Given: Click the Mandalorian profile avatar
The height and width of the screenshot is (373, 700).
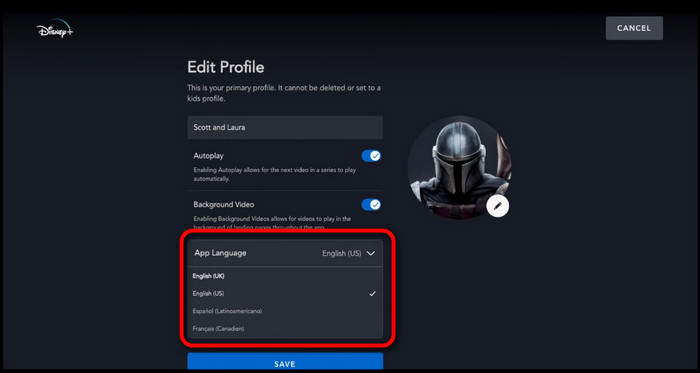Looking at the screenshot, I should 459,167.
